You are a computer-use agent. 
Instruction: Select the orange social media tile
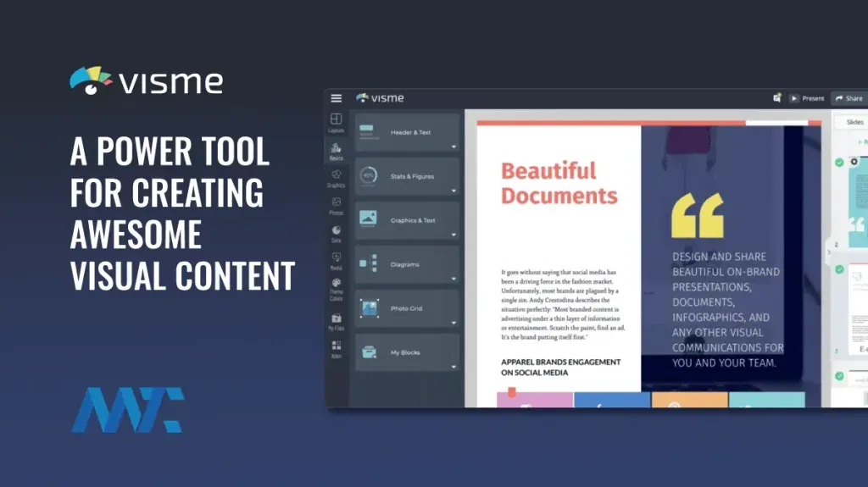click(x=690, y=400)
